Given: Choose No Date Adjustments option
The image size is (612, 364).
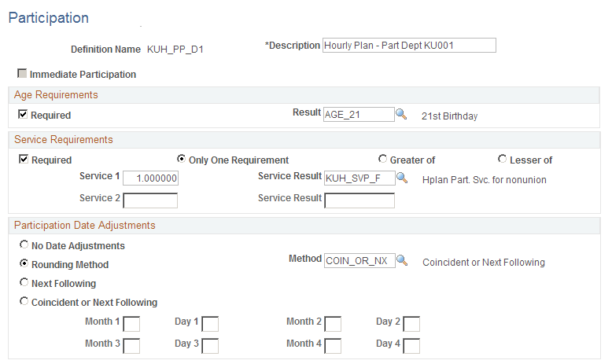Looking at the screenshot, I should point(24,245).
